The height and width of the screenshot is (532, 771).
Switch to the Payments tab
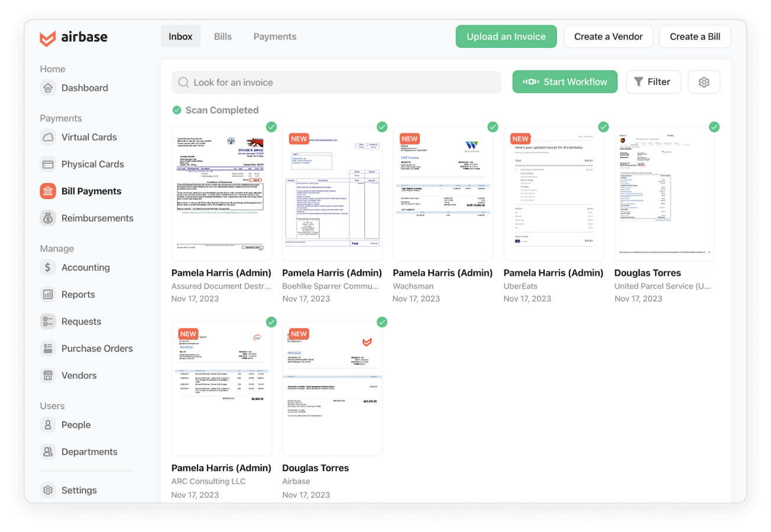275,37
